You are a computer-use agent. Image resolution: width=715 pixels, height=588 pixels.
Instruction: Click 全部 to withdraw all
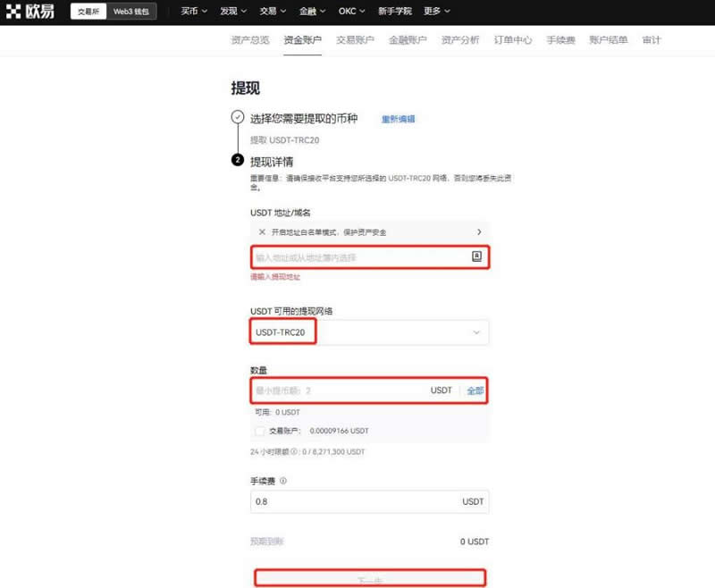pos(475,391)
